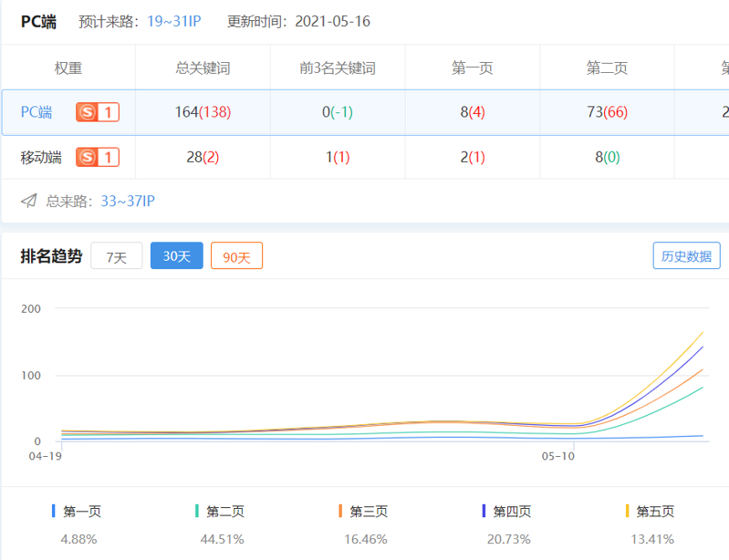Screen dimensions: 729x560
Task: Toggle 第一页 legend series in chart
Action: pyautogui.click(x=78, y=512)
